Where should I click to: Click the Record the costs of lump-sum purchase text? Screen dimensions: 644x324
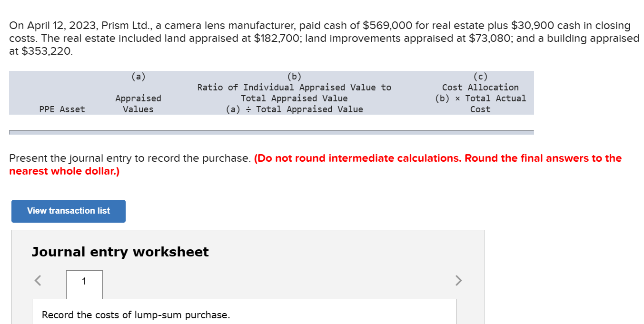click(x=136, y=314)
